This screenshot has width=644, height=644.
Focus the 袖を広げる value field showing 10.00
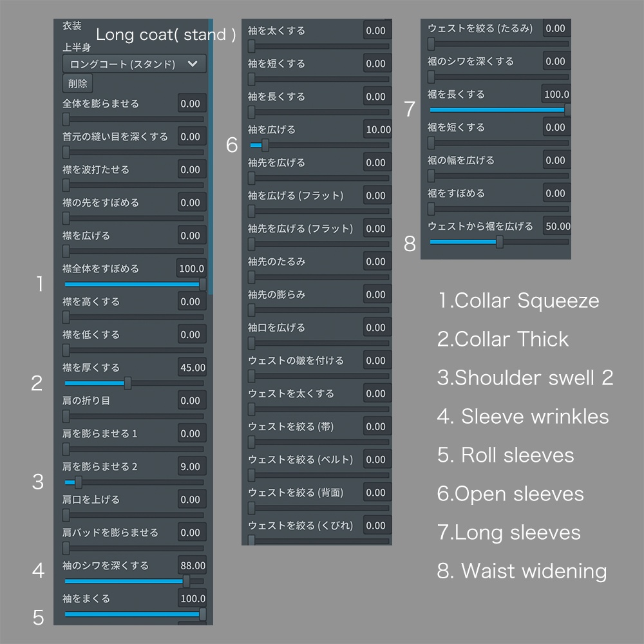(x=377, y=130)
